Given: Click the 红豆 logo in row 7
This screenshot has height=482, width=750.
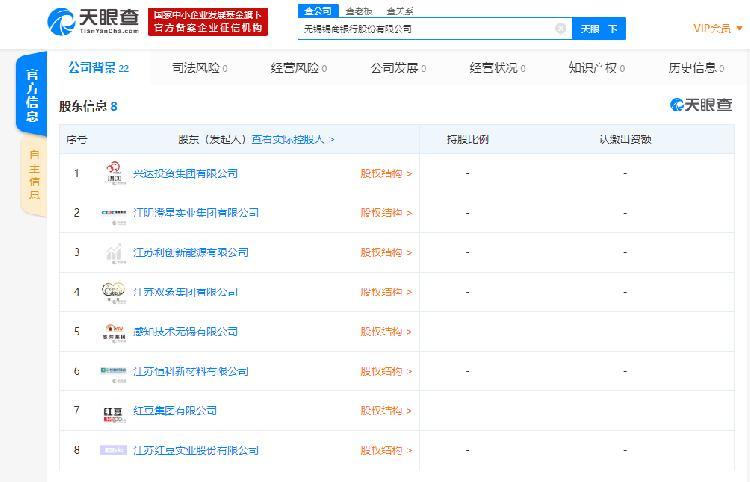Looking at the screenshot, I should (114, 414).
